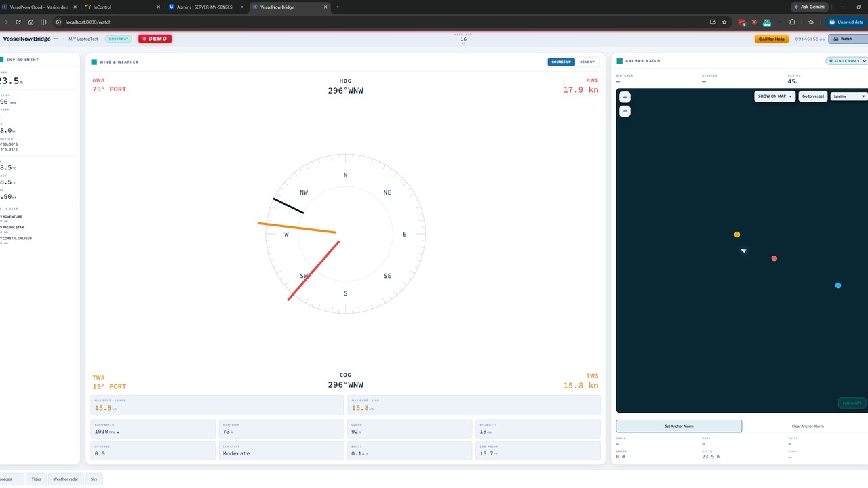Image resolution: width=868 pixels, height=488 pixels.
Task: Open a new browser tab
Action: click(338, 7)
